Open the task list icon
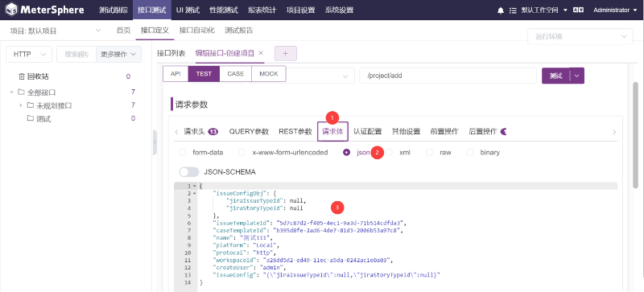The height and width of the screenshot is (292, 644). (513, 10)
